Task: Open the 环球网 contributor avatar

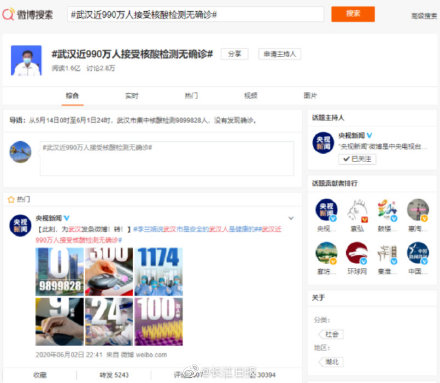Action: pyautogui.click(x=357, y=253)
